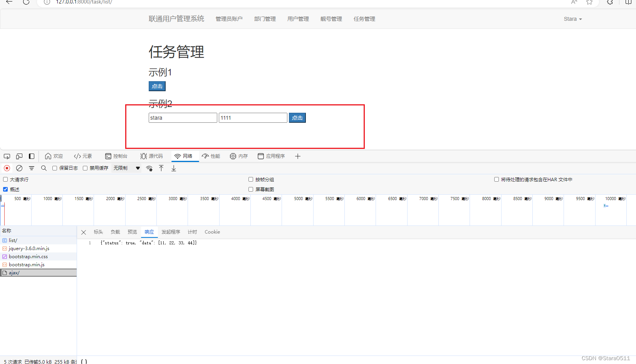636x364 pixels.
Task: Open the 计时 timing tab
Action: 192,232
